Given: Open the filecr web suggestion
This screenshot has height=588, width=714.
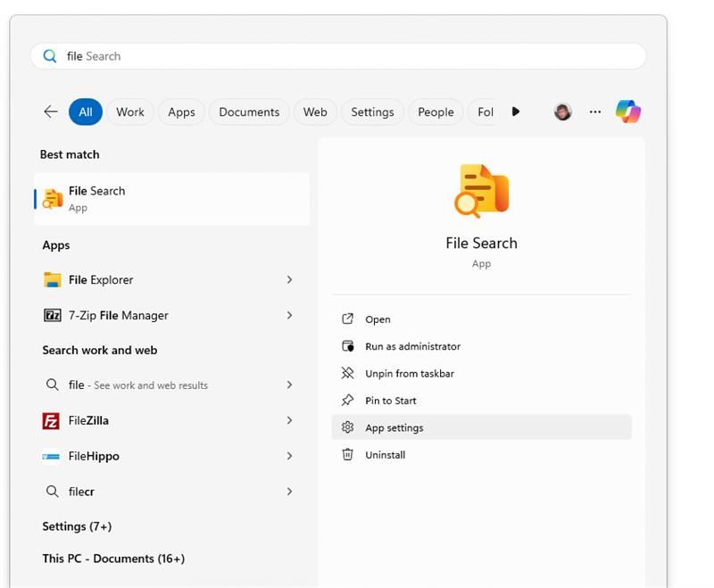Looking at the screenshot, I should (171, 492).
